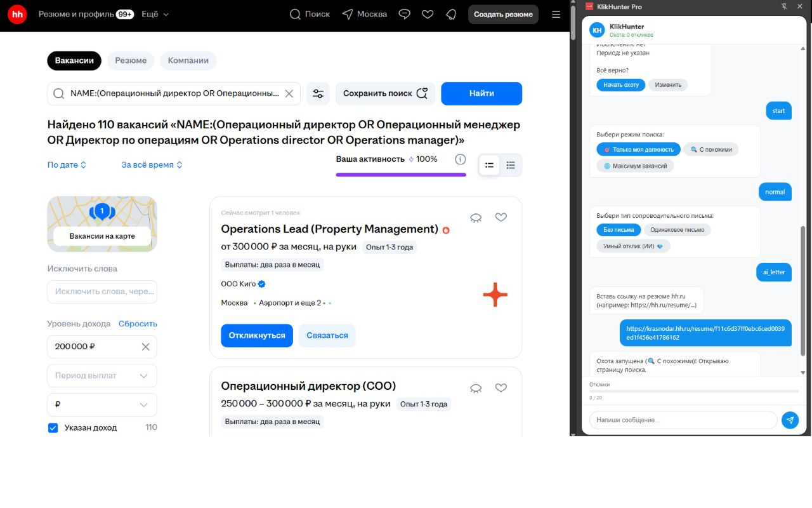
Task: Choose Только моя должность search mode
Action: (x=638, y=149)
